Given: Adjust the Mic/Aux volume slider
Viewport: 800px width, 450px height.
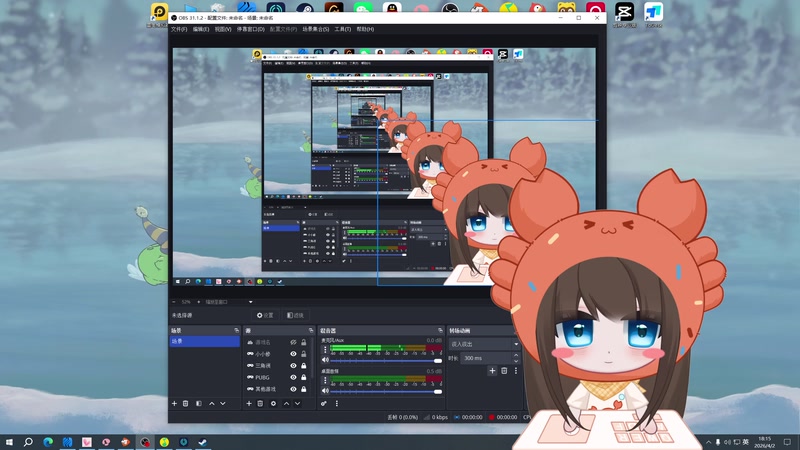Looking at the screenshot, I should tap(386, 360).
